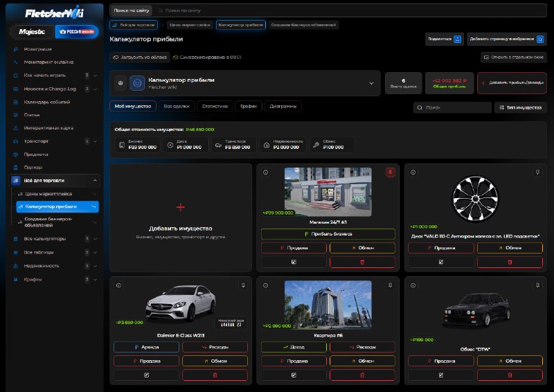Expand the Транспорт sidebar menu
This screenshot has width=554, height=392.
click(95, 141)
